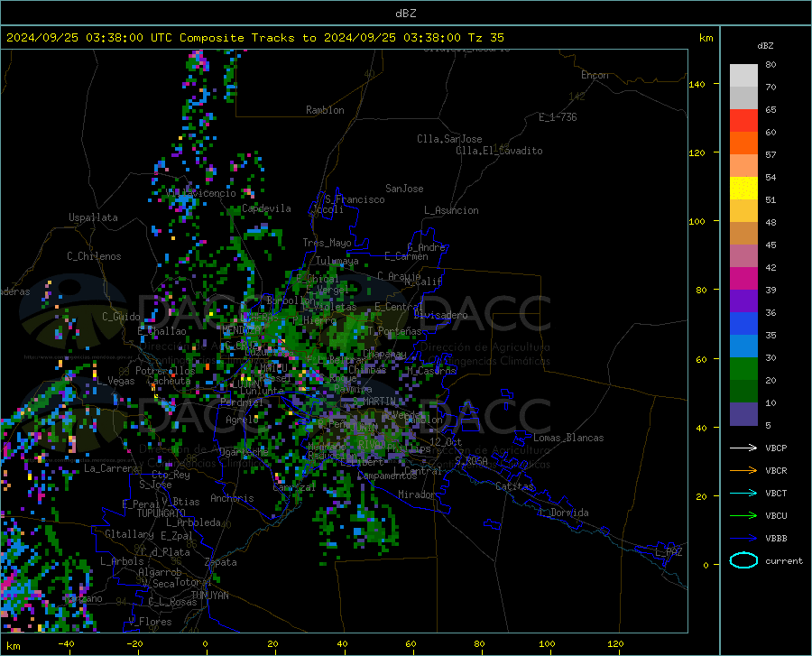
Task: Click the L_PAZ place label
Action: point(669,552)
